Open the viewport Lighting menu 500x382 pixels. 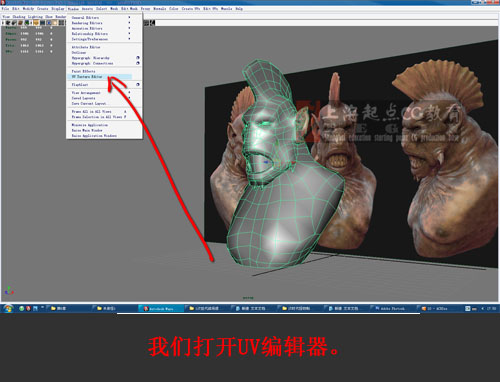click(35, 17)
